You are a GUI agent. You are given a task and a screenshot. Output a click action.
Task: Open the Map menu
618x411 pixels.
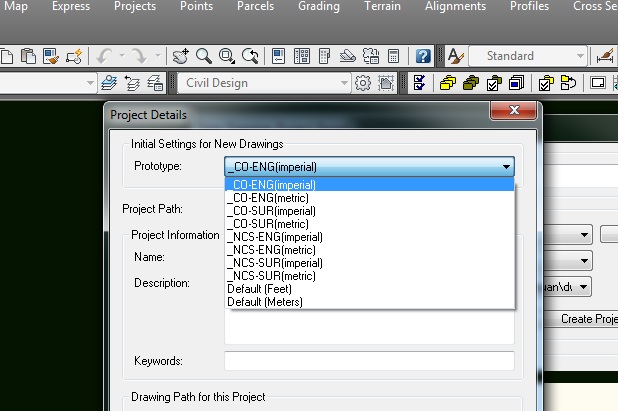pyautogui.click(x=16, y=6)
